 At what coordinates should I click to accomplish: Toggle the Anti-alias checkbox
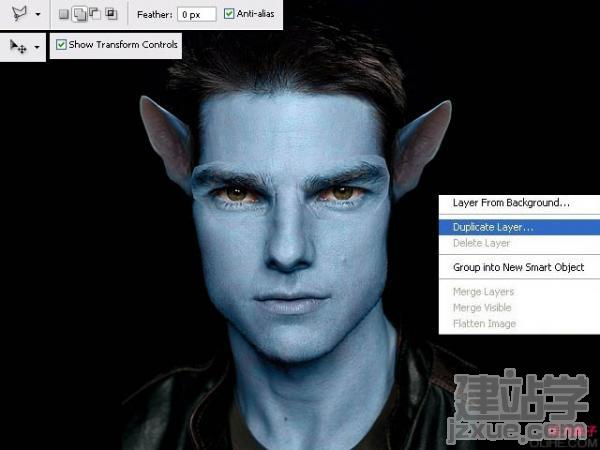click(x=229, y=14)
